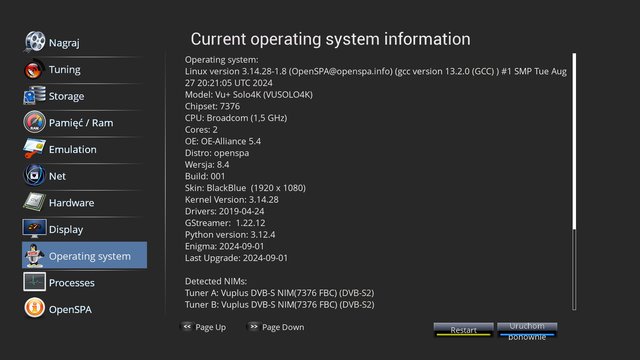The image size is (640, 360).
Task: Go to the OpenSPA menu entry
Action: coord(84,309)
